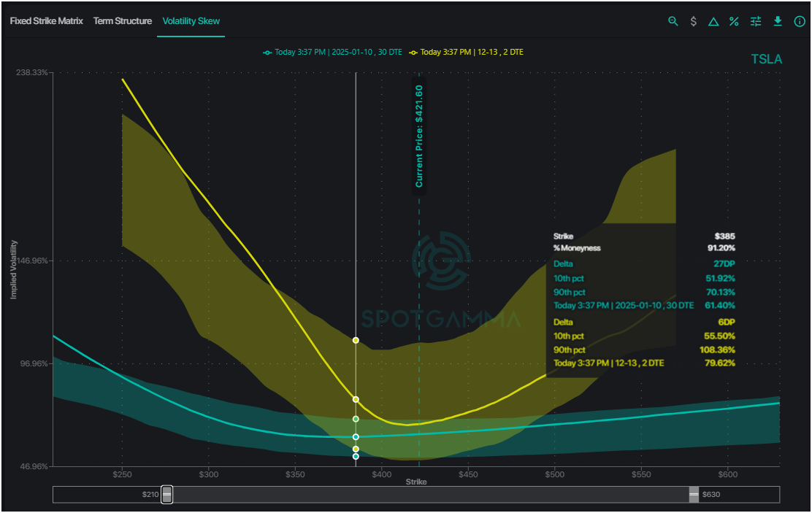Click the TSLA ticker label

pos(767,59)
